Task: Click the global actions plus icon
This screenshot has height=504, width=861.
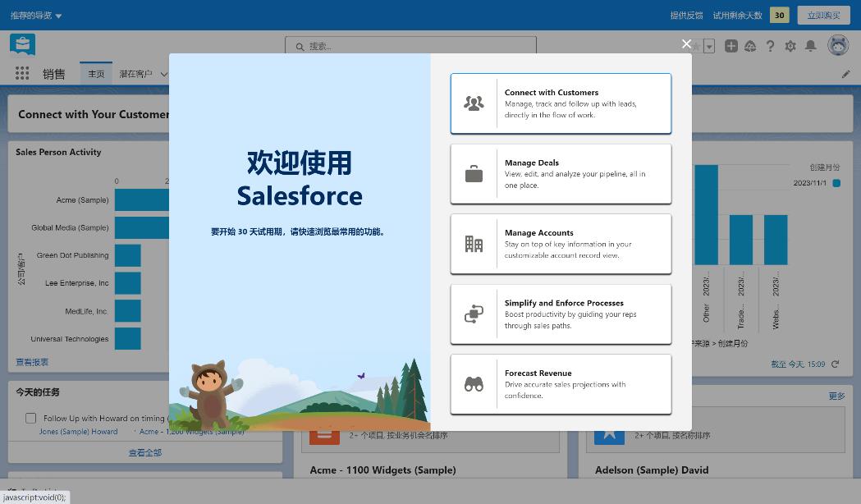Action: point(730,46)
